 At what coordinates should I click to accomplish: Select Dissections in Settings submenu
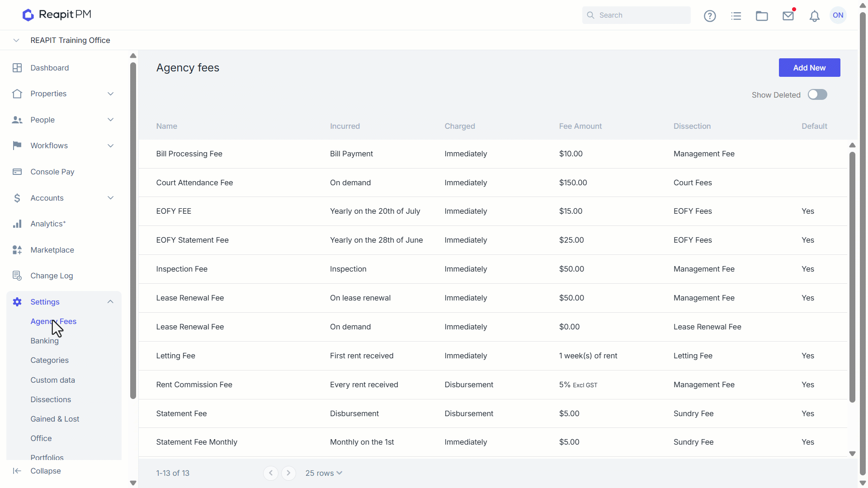pyautogui.click(x=51, y=399)
